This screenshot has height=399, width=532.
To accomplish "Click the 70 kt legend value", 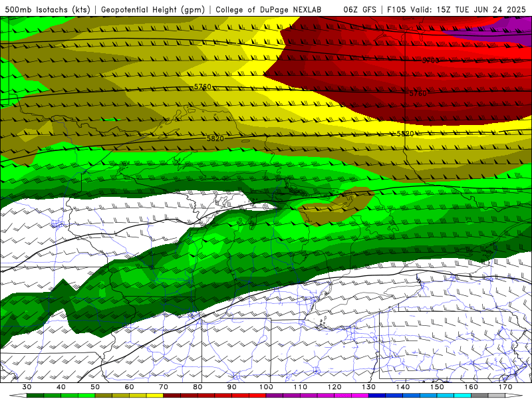I will pos(164,387).
